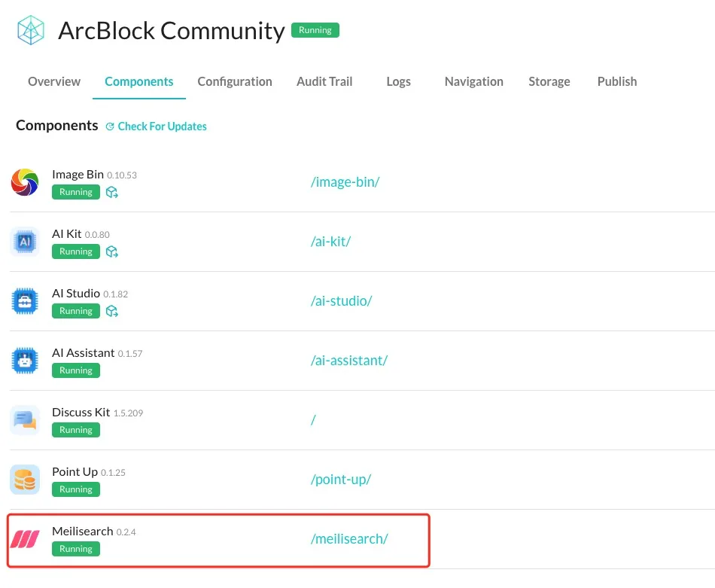Click the AI Kit component name
The image size is (715, 588).
click(x=66, y=234)
